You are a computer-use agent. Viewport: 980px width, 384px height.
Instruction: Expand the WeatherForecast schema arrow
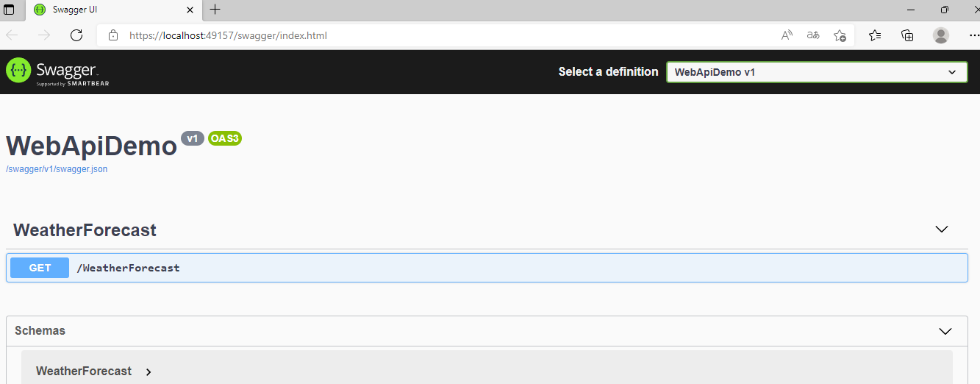(149, 371)
